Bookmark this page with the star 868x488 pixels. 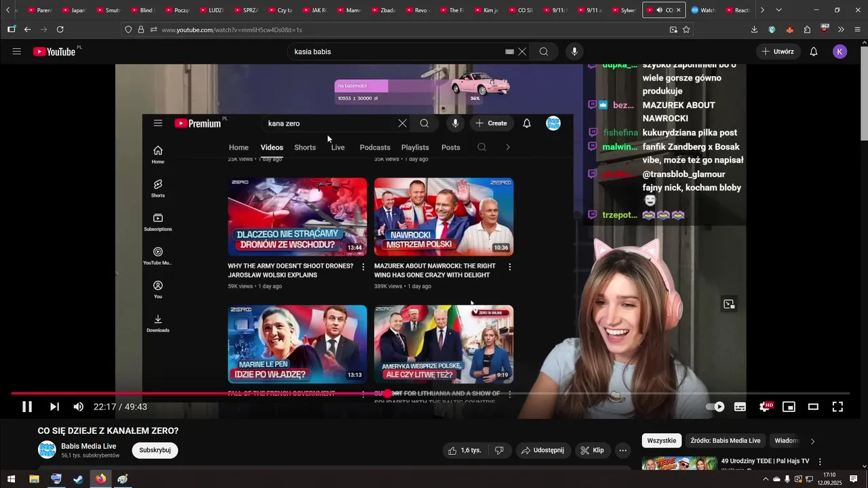tap(686, 30)
